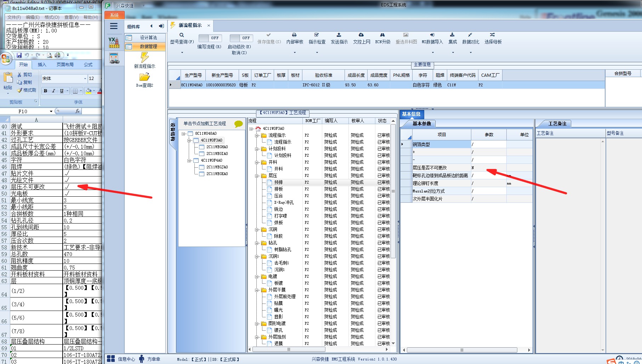This screenshot has height=364, width=642.
Task: Check the box next to 4C11W0F4A0 node
Action: (196, 160)
